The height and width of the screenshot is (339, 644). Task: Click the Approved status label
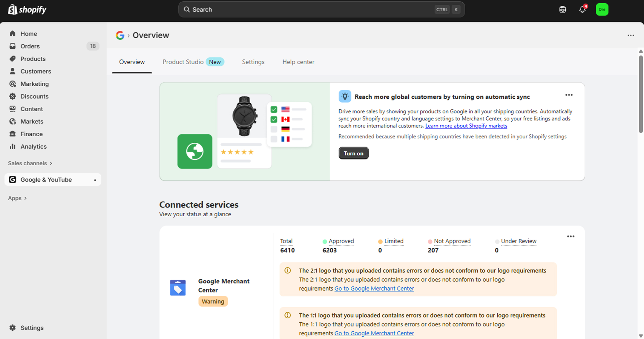(x=341, y=241)
